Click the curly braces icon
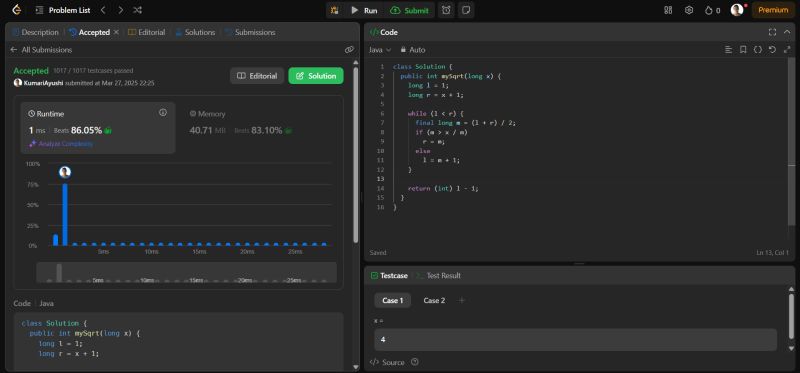The image size is (800, 373). 758,50
